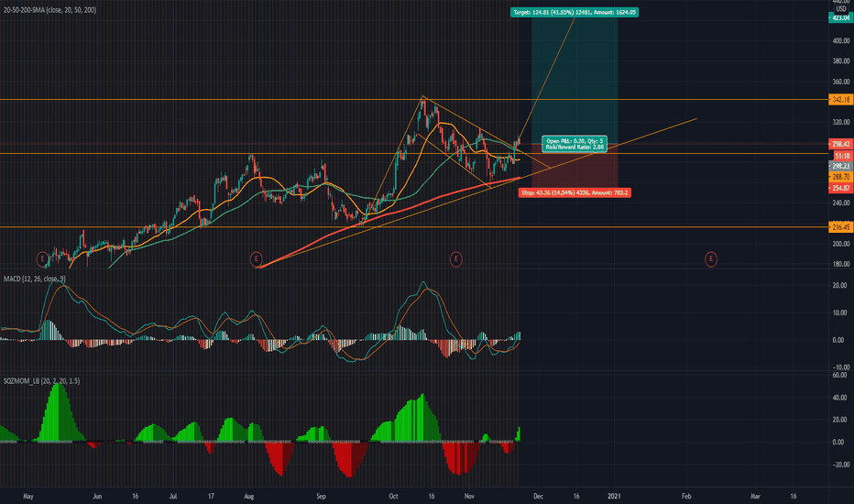This screenshot has width=854, height=504.
Task: Click the 254.87 red stop price tag
Action: click(840, 188)
